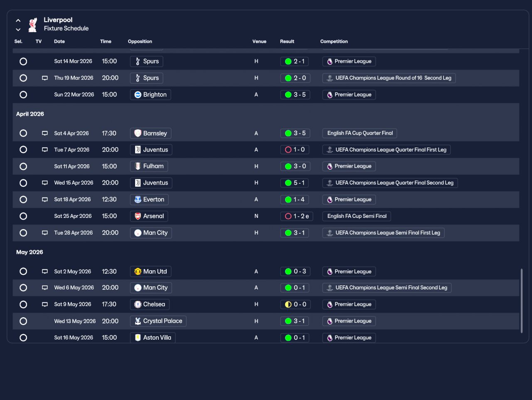Click the yellow draw indicator for Chelsea 0-0
This screenshot has width=532, height=400.
coord(288,304)
